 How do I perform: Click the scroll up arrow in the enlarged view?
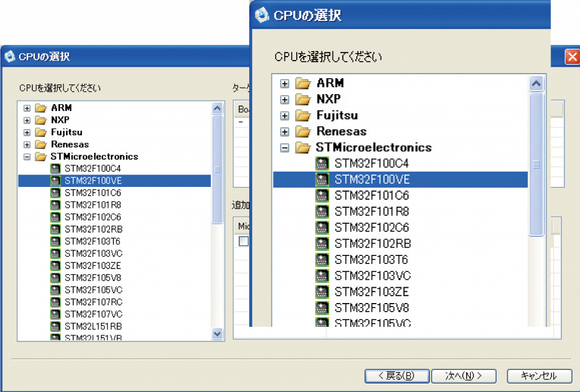(536, 84)
